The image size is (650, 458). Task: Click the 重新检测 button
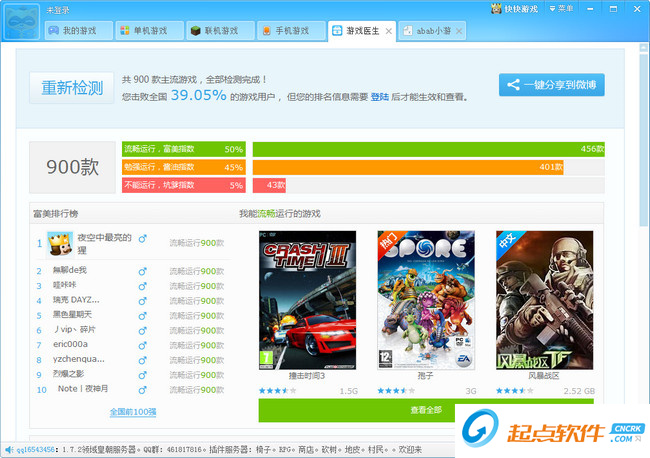[72, 88]
